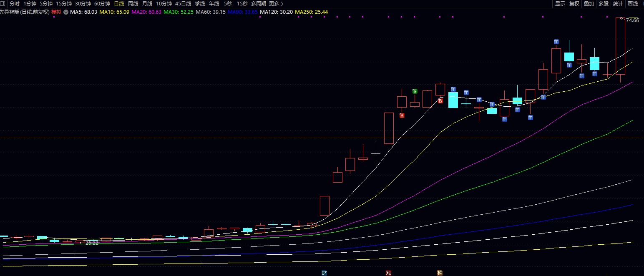The height and width of the screenshot is (276, 644).
Task: Click the 榜 event marker at chart bottom
Action: click(x=440, y=273)
